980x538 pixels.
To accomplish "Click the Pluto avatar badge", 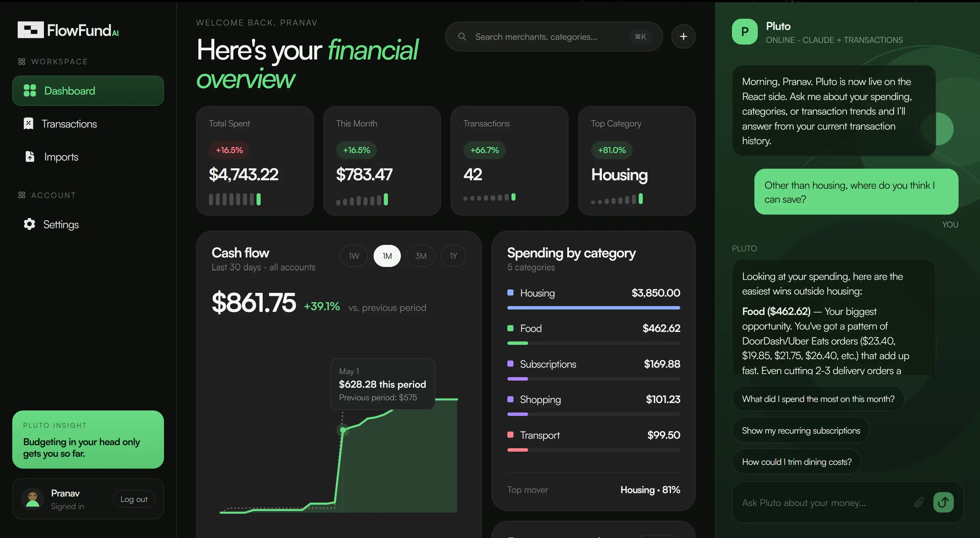I will (745, 32).
